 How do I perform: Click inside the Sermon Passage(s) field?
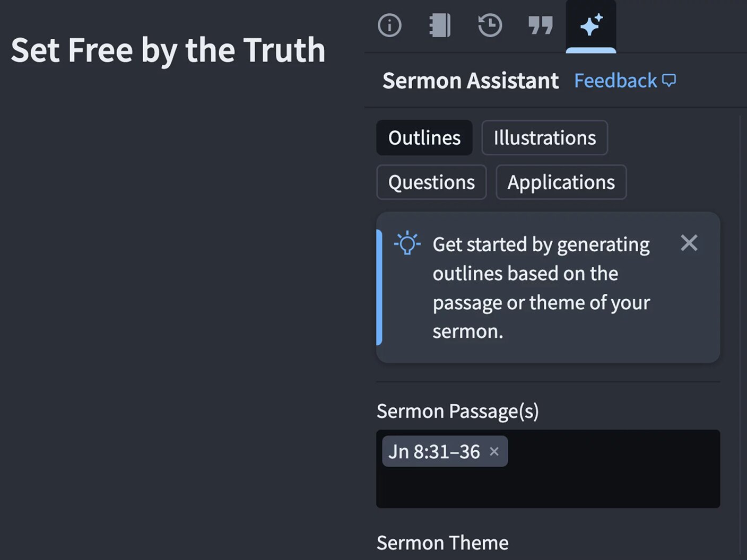[548, 469]
